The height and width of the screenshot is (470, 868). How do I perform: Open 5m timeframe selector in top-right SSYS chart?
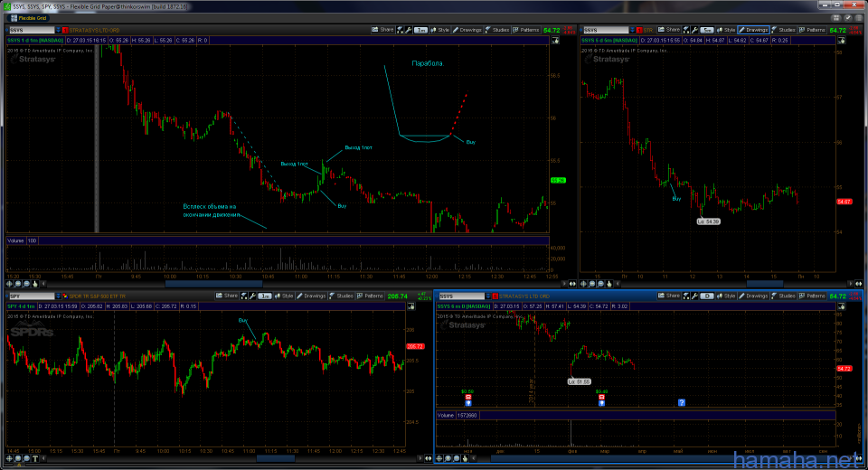[707, 30]
